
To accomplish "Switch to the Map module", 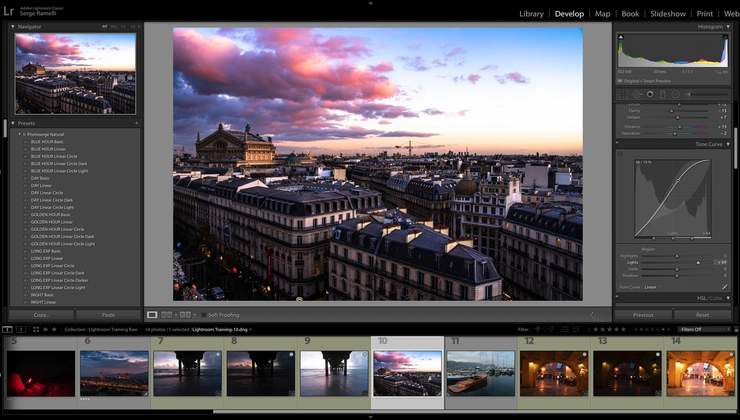I will click(602, 14).
